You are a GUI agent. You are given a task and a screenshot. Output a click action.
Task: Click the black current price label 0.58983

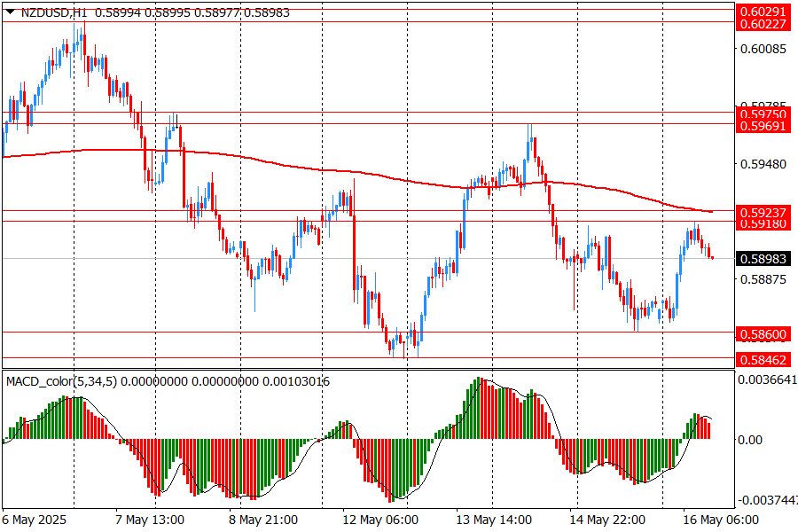tap(763, 259)
